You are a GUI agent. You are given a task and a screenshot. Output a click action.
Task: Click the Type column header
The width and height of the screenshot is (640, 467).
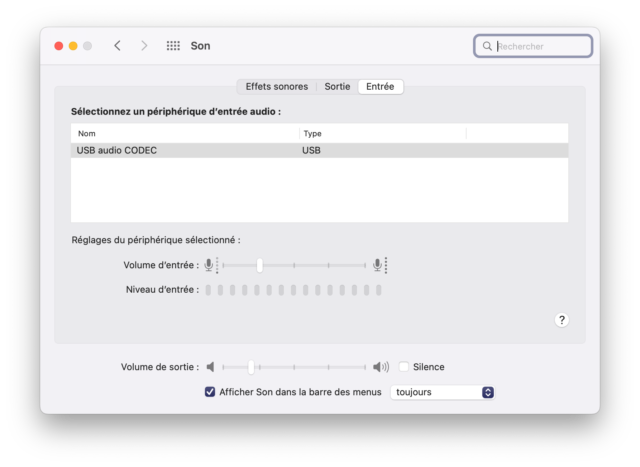[383, 133]
